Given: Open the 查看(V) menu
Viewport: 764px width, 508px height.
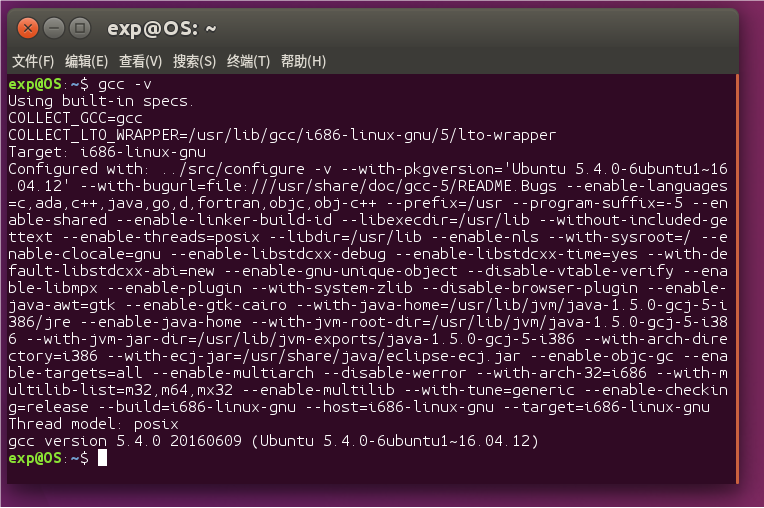Looking at the screenshot, I should [x=140, y=62].
